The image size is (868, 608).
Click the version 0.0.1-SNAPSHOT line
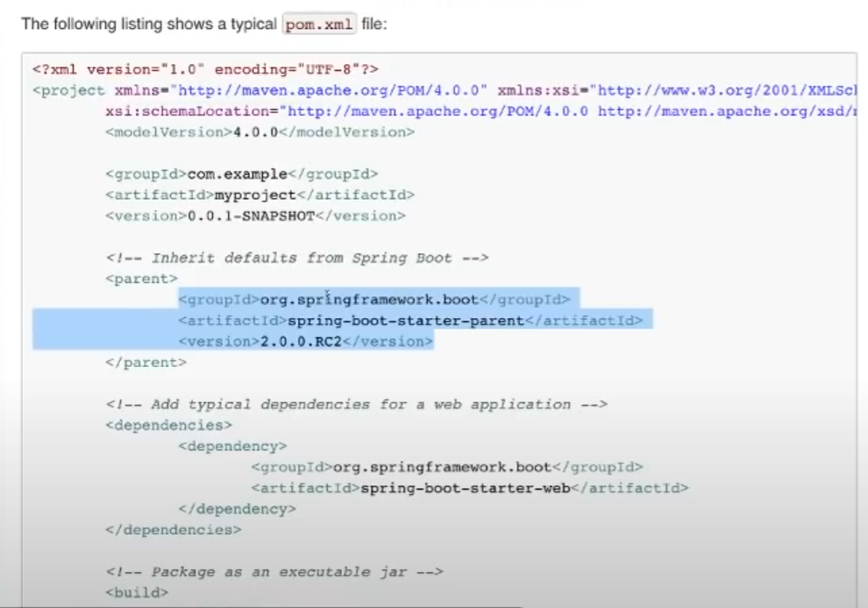point(255,216)
